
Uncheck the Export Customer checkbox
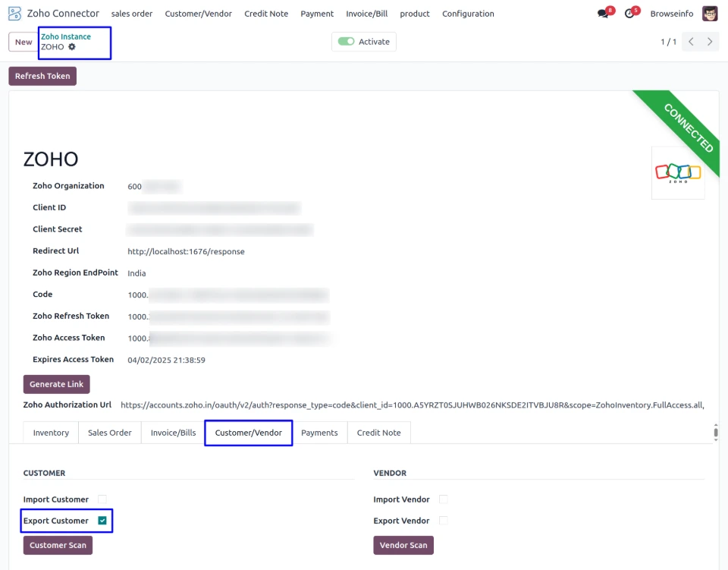pos(102,521)
